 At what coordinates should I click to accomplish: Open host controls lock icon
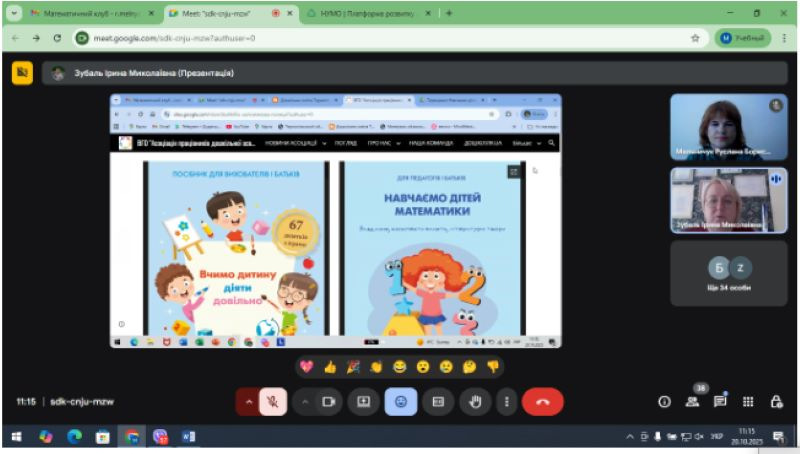(776, 401)
